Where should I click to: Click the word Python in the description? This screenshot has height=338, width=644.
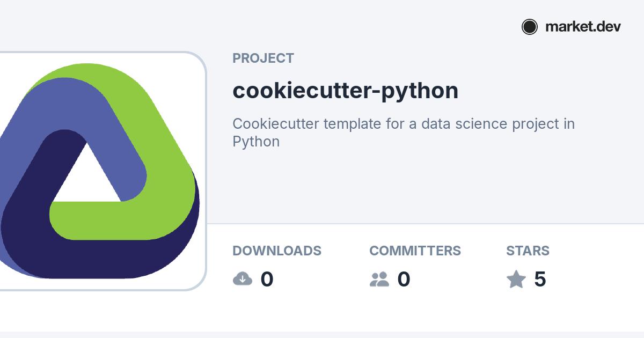click(256, 142)
